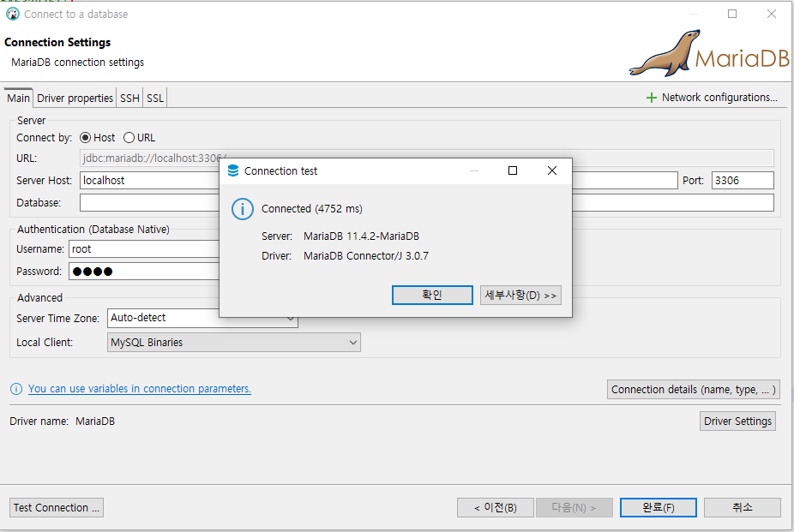The width and height of the screenshot is (794, 532).
Task: Click the green plus icon beside Network configurations
Action: [651, 98]
